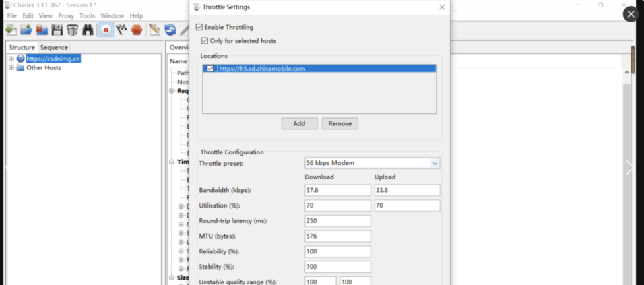Screen dimensions: 644x285
Task: Click the Name column header in Overview
Action: point(179,61)
